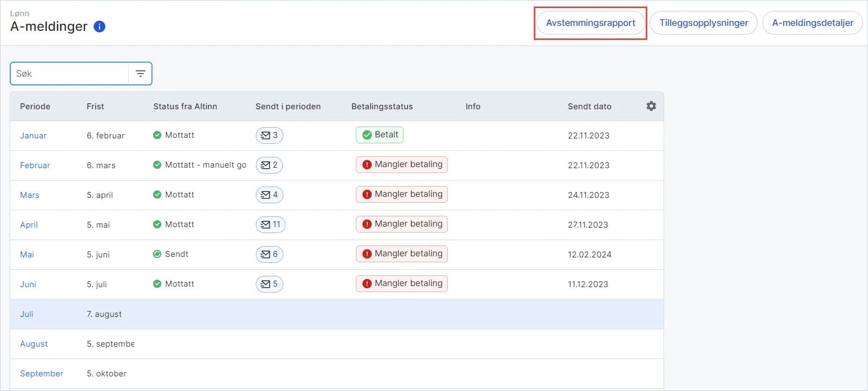868x391 pixels.
Task: Click the 12.02.2024 sent date cell
Action: 589,255
